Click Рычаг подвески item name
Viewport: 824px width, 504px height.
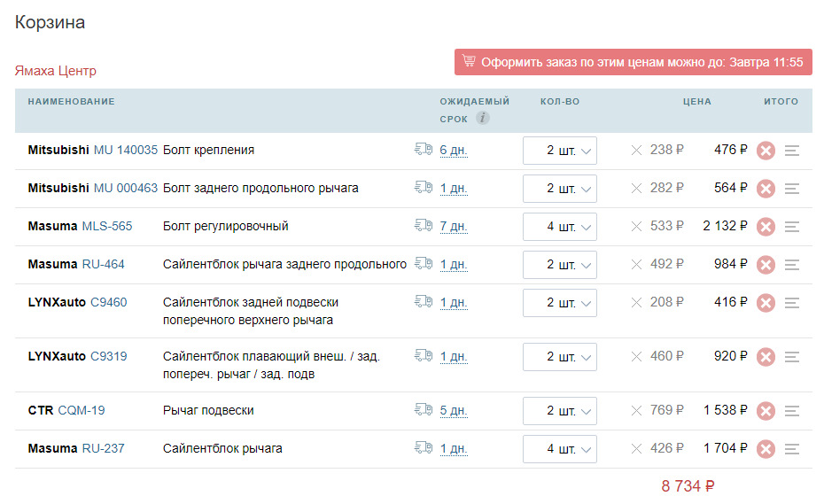pos(208,410)
